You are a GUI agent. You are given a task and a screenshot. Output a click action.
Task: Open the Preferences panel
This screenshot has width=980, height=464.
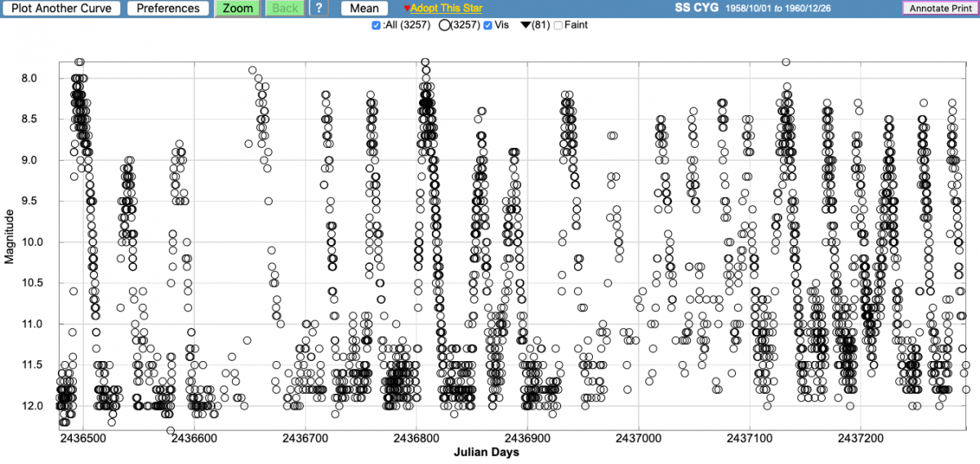click(167, 8)
